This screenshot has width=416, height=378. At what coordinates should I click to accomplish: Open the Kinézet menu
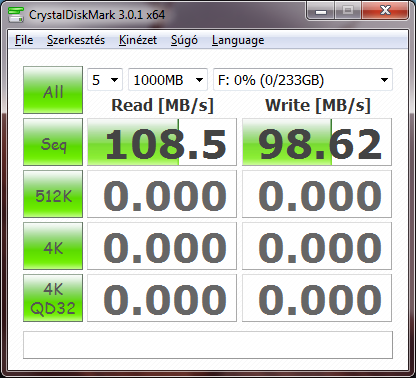pyautogui.click(x=138, y=40)
